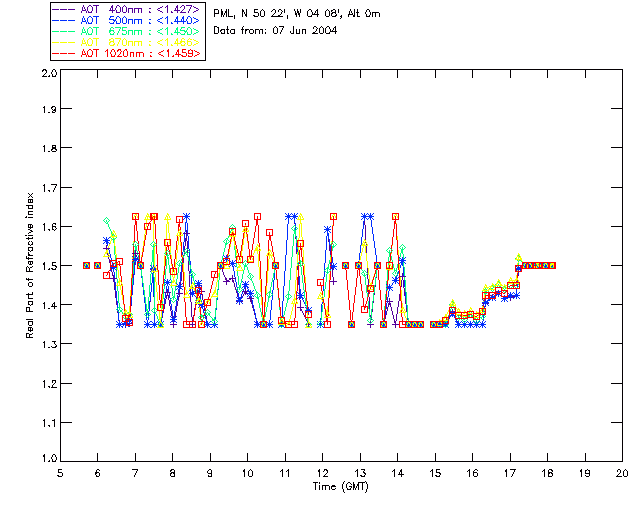
Task: Click the last red square data point near 18
Action: click(551, 265)
